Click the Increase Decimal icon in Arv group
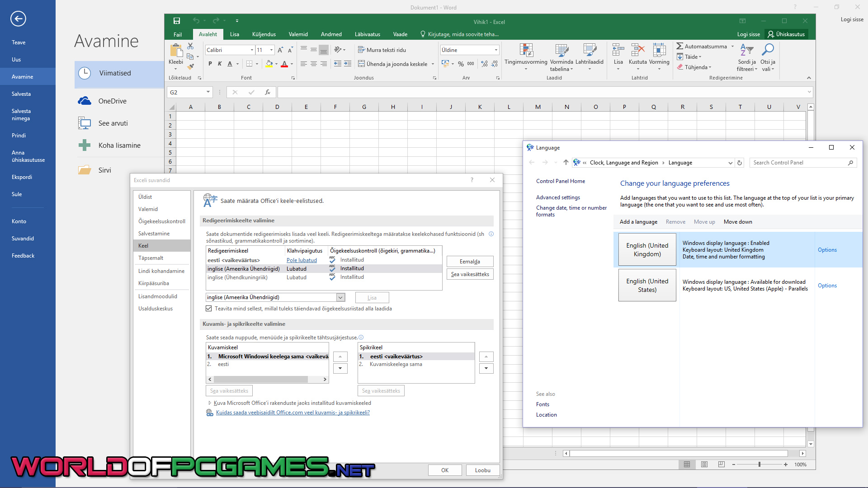868x488 pixels. (x=484, y=64)
